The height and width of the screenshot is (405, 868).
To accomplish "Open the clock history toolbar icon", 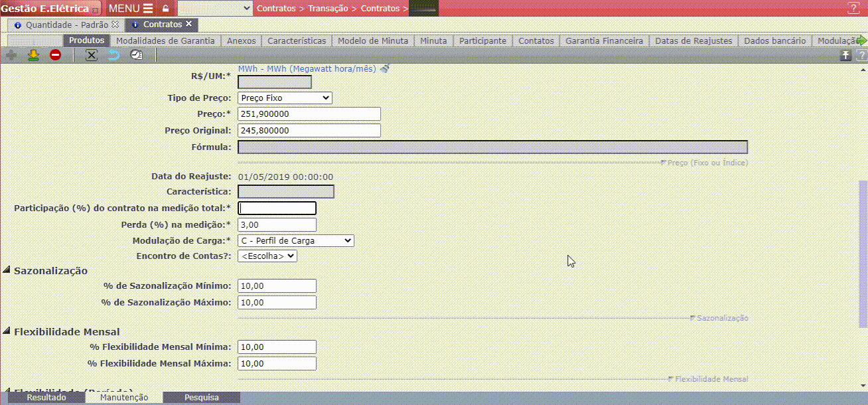I will [x=136, y=55].
